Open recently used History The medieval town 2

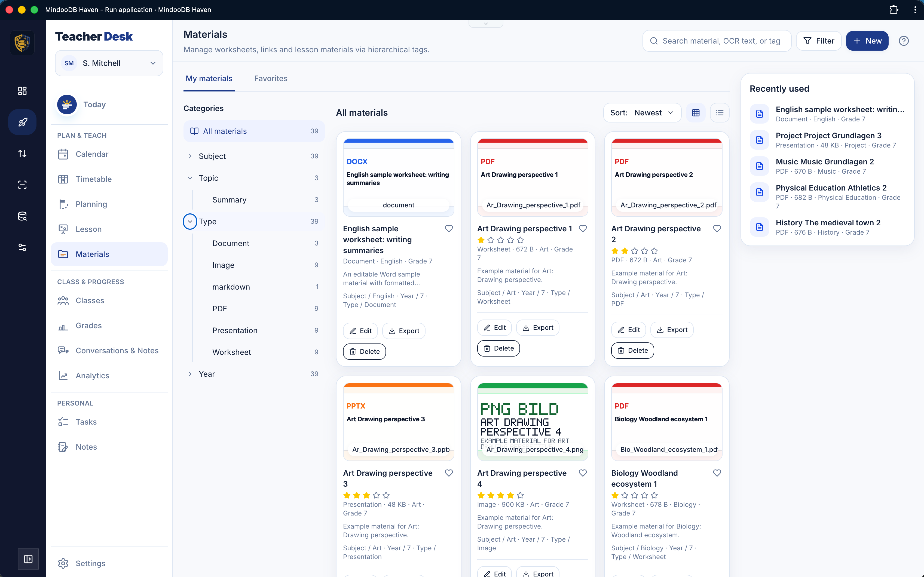827,227
